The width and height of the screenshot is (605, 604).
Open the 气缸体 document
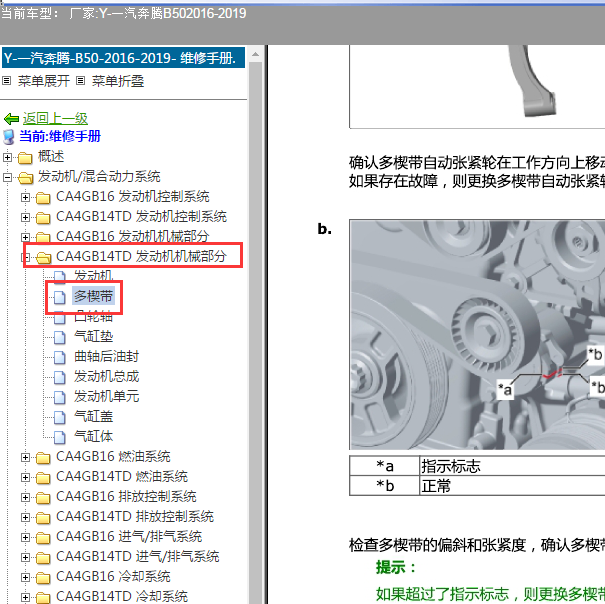click(x=94, y=437)
